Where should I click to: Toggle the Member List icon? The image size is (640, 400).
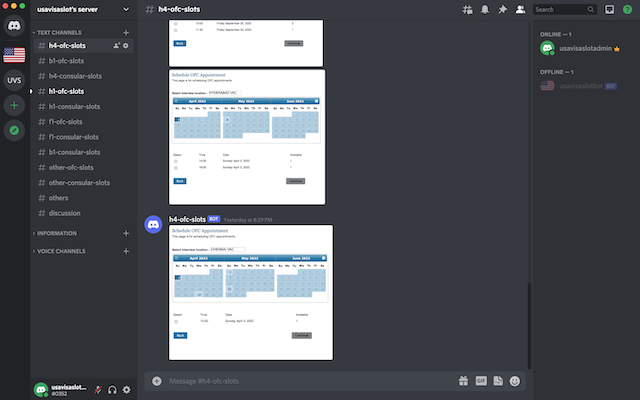[x=520, y=9]
